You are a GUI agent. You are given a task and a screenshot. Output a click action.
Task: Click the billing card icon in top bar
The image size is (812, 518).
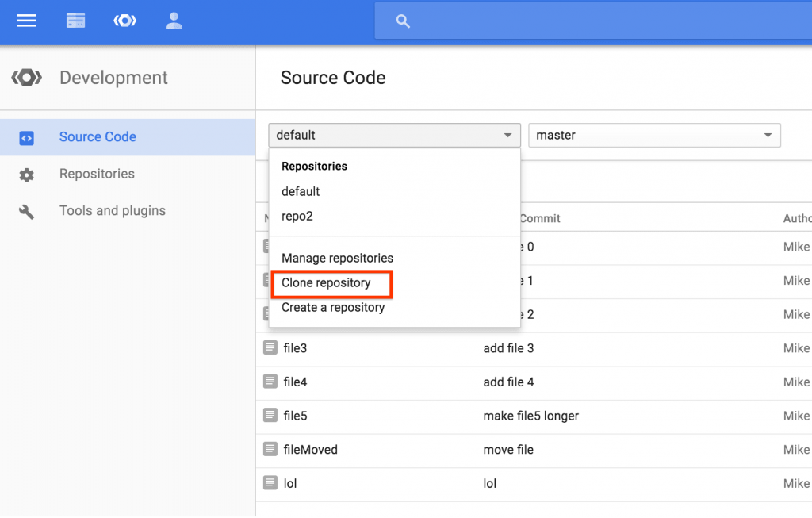pos(75,21)
